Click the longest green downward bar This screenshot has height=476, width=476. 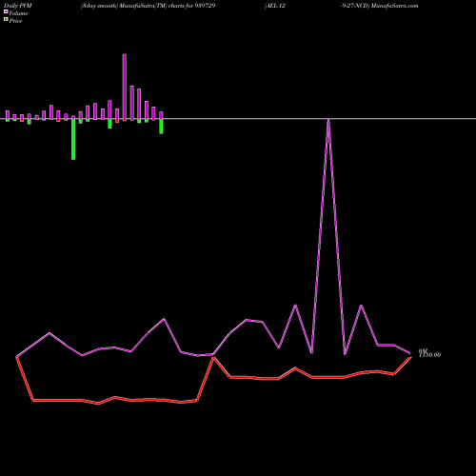click(73, 138)
